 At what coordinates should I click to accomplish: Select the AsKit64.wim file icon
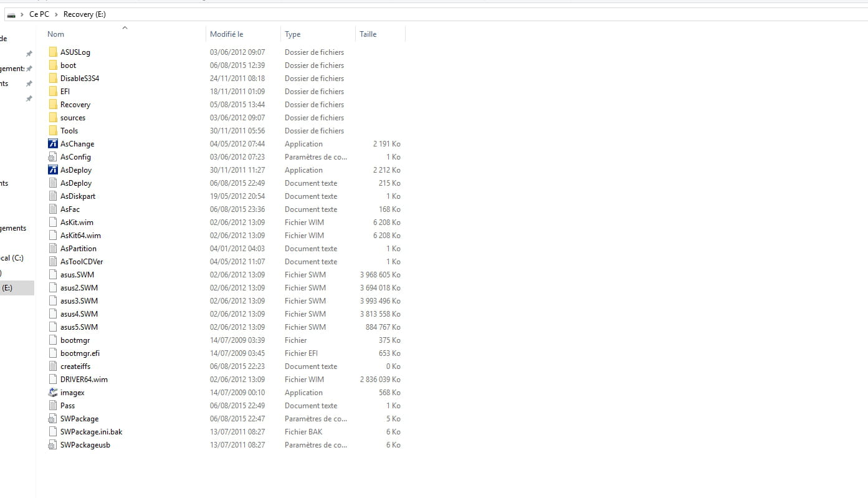(x=53, y=236)
